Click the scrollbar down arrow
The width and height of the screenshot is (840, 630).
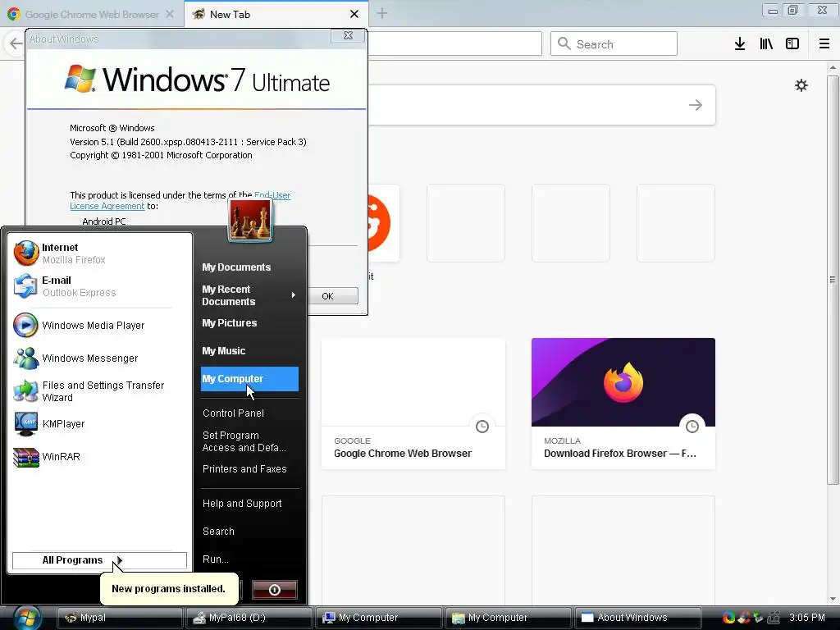coord(833,598)
